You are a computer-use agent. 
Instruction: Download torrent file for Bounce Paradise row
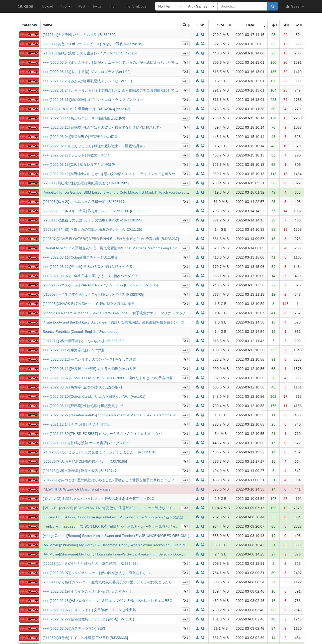197,332
